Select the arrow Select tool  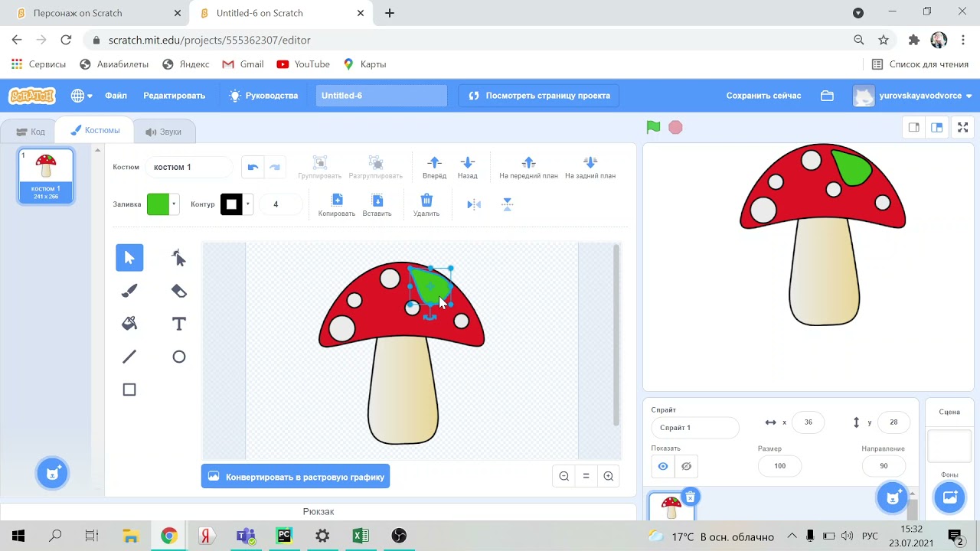point(129,258)
